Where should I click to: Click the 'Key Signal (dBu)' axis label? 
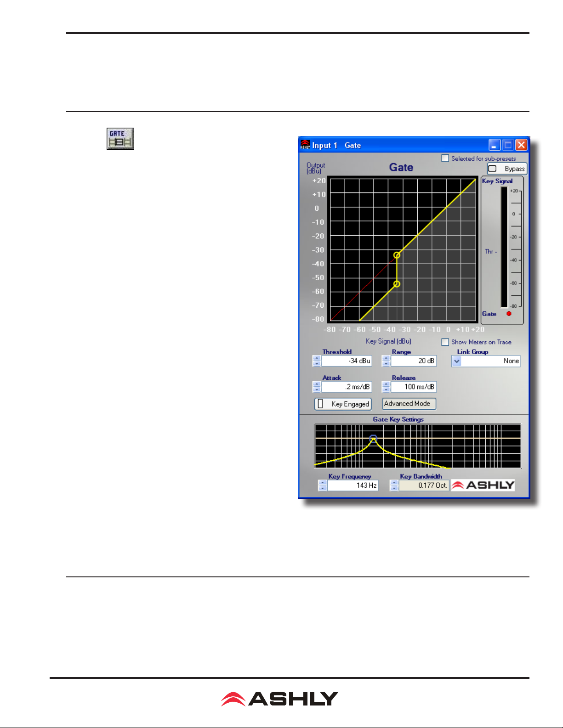388,341
